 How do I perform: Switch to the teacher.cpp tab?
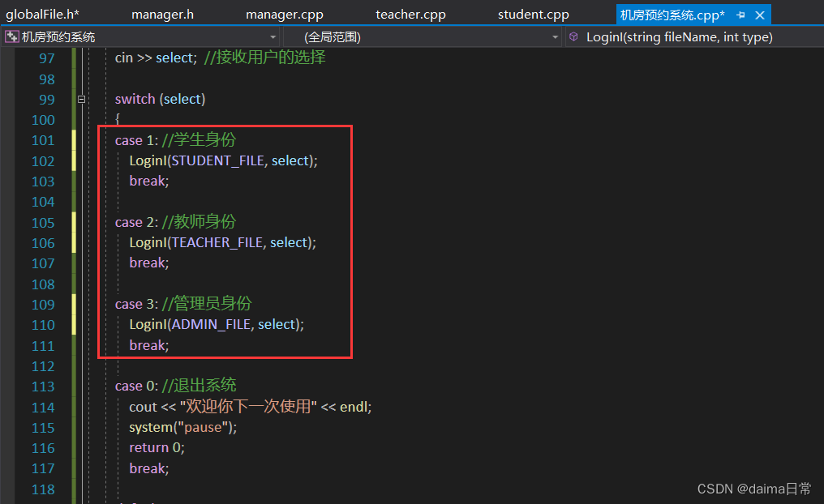(x=410, y=14)
